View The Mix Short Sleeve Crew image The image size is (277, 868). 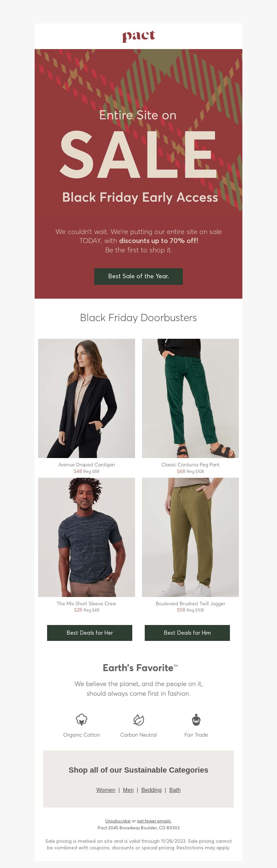87,537
